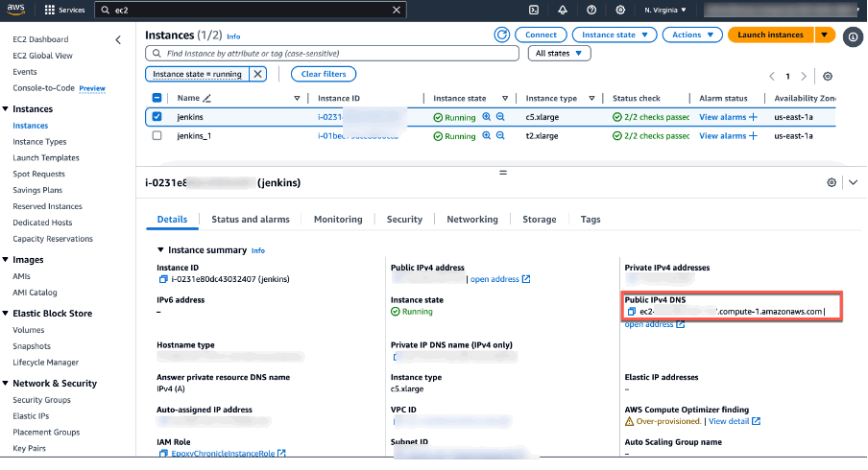The image size is (868, 470).
Task: Open the top bar settings gear
Action: (620, 10)
